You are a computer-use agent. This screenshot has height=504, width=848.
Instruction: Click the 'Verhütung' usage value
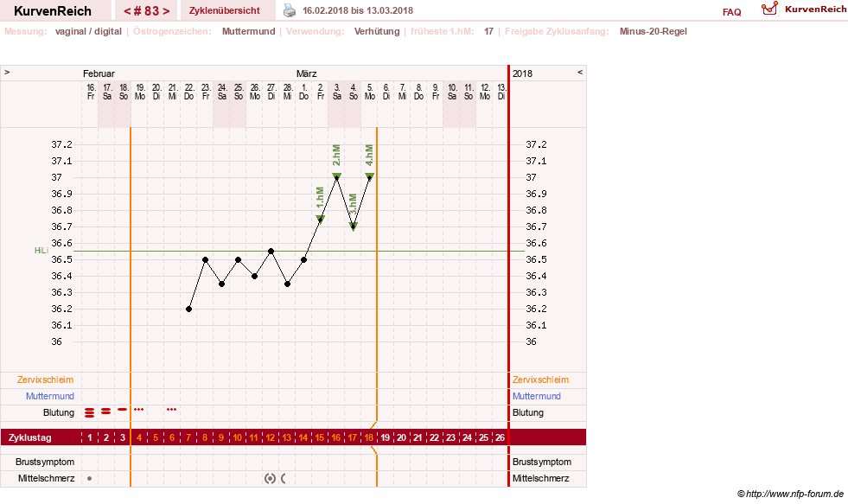click(377, 31)
